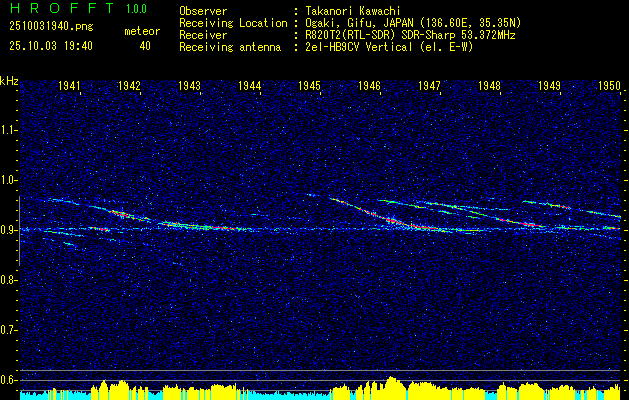Click the 1949 time axis label
Image resolution: width=629 pixels, height=400 pixels.
tap(549, 85)
